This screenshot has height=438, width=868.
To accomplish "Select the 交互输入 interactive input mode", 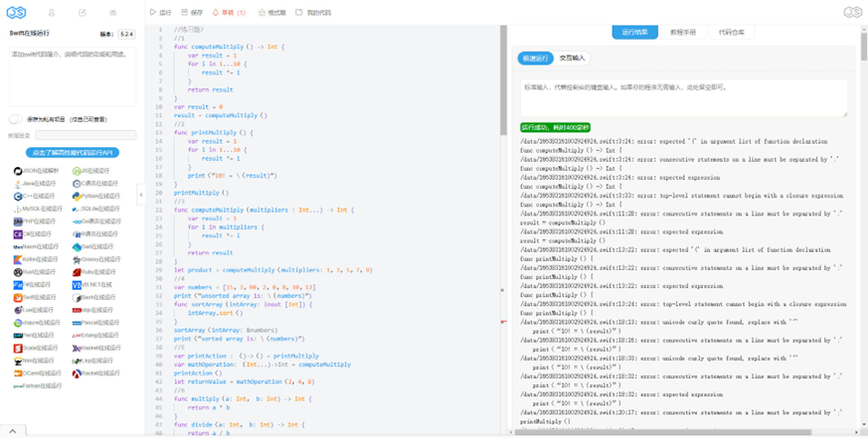I will 572,58.
